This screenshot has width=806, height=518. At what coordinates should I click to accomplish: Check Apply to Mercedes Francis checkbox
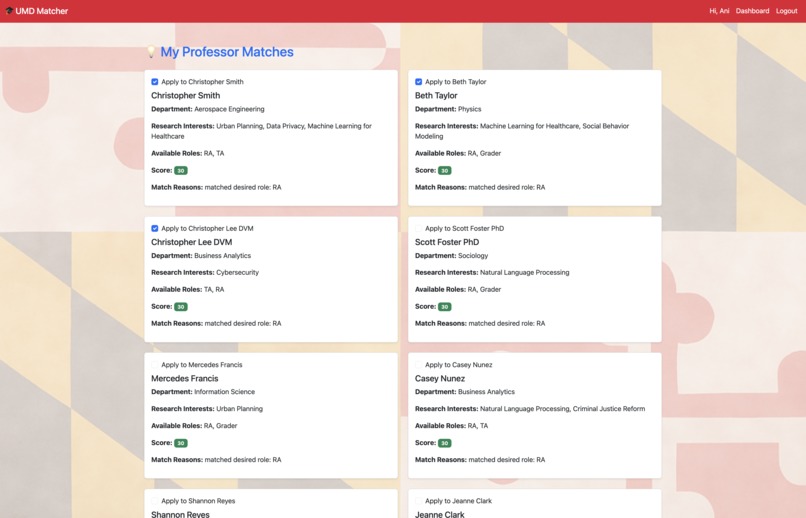coord(155,364)
